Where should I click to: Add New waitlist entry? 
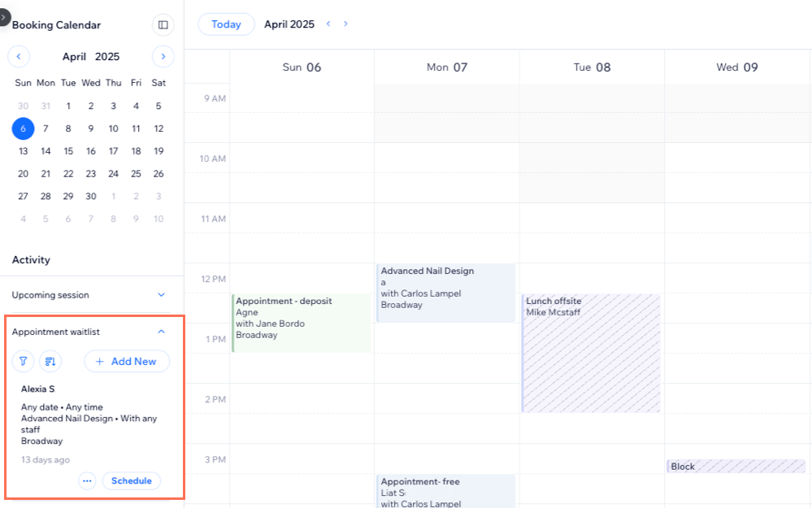coord(127,361)
